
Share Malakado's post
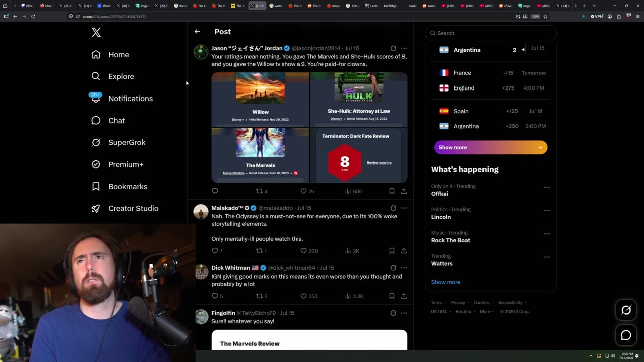pyautogui.click(x=404, y=251)
